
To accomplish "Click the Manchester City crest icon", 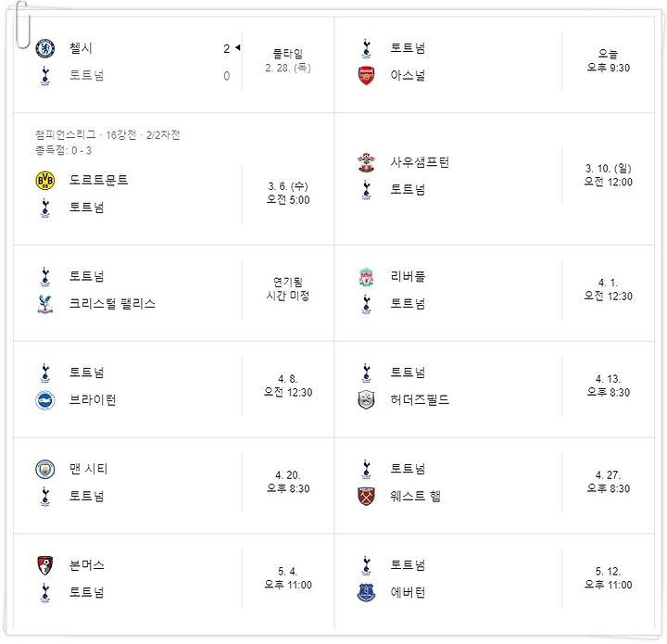I will click(45, 469).
